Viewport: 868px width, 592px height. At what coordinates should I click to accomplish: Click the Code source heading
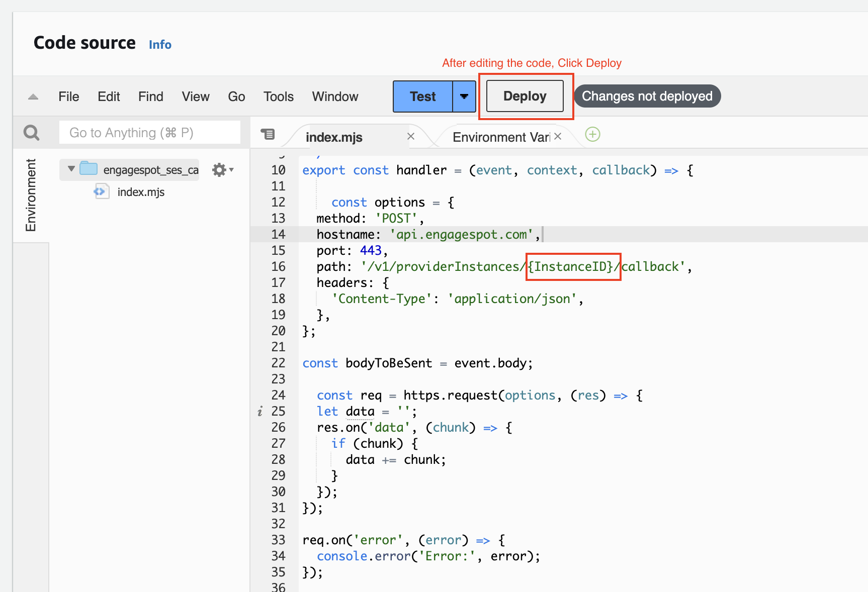click(x=84, y=43)
